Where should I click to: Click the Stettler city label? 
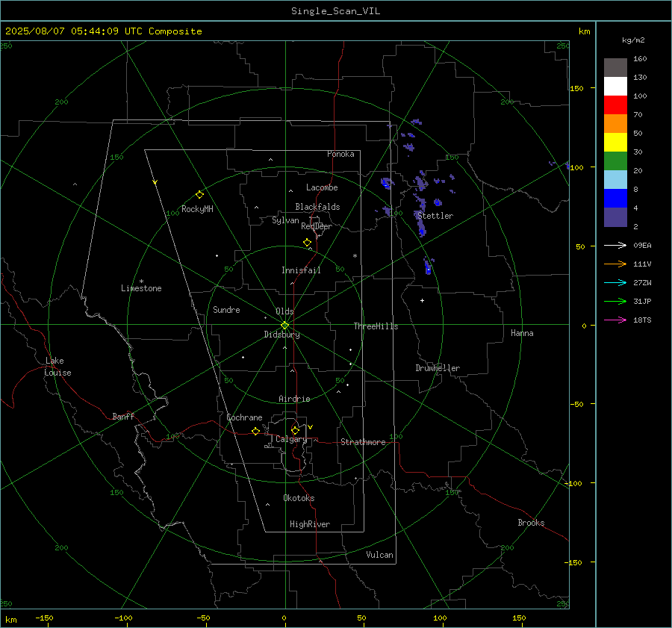click(x=435, y=216)
